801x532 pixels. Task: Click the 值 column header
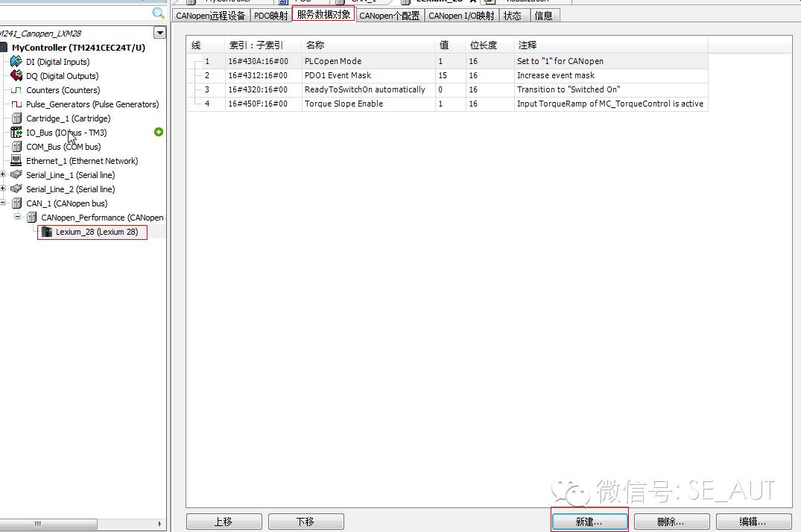pyautogui.click(x=450, y=45)
